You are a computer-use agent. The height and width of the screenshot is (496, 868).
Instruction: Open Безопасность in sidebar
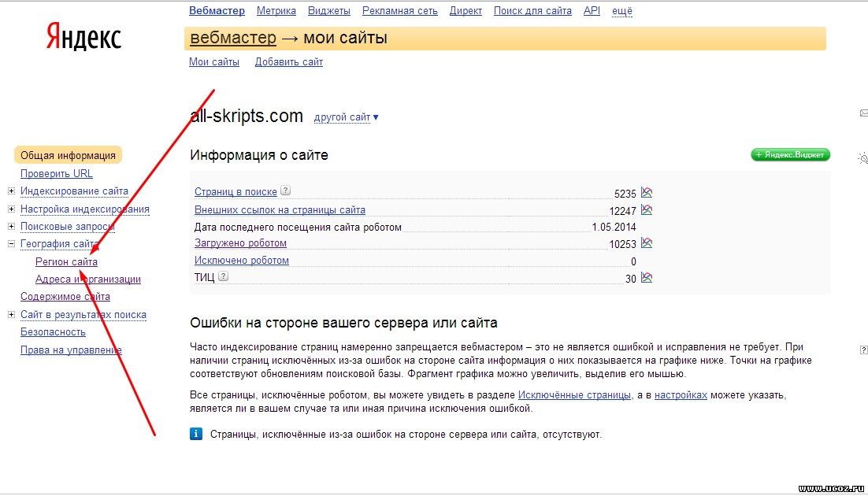click(x=53, y=332)
